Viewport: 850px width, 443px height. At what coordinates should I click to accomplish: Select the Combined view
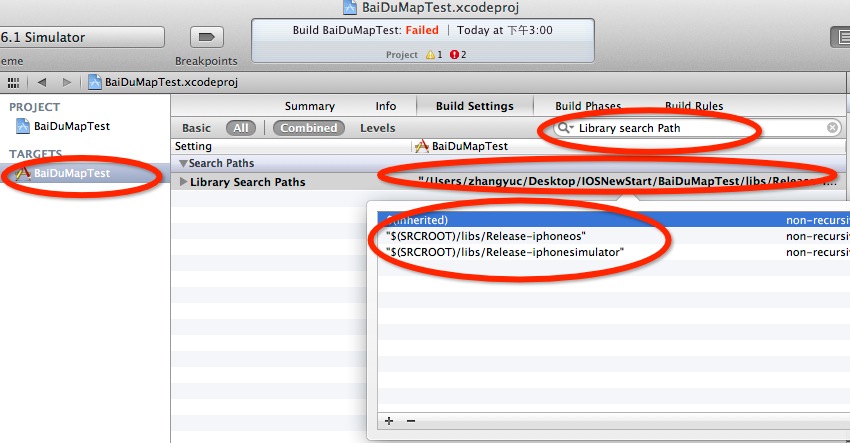pyautogui.click(x=308, y=129)
